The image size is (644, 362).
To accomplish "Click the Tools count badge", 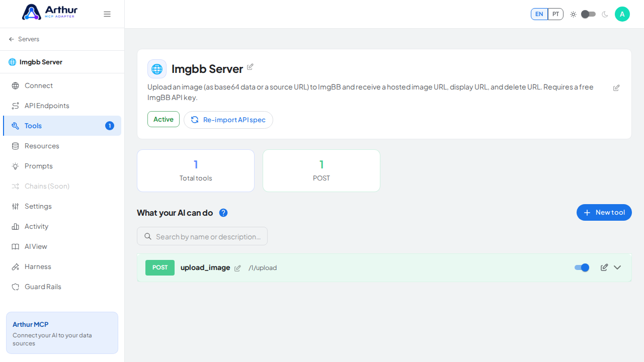I will (110, 126).
